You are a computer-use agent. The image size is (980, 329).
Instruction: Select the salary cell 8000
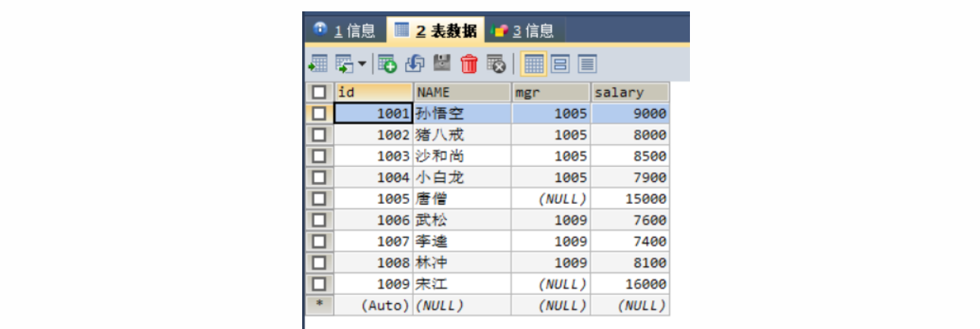630,135
